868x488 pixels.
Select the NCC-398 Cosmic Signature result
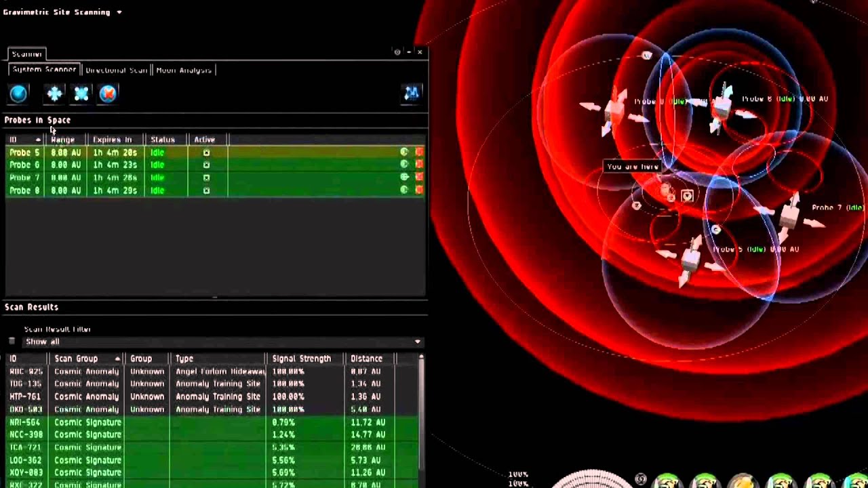coord(212,434)
